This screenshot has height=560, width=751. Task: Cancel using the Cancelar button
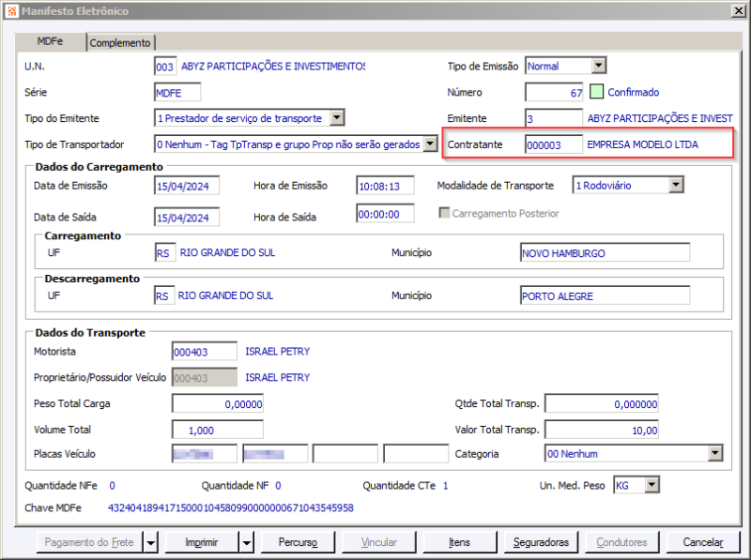coord(702,542)
